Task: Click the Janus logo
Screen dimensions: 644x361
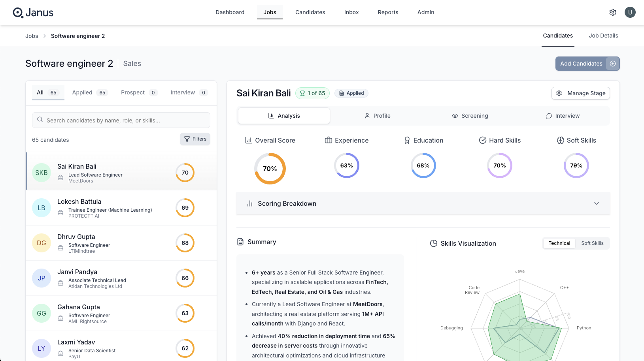Action: pyautogui.click(x=33, y=12)
